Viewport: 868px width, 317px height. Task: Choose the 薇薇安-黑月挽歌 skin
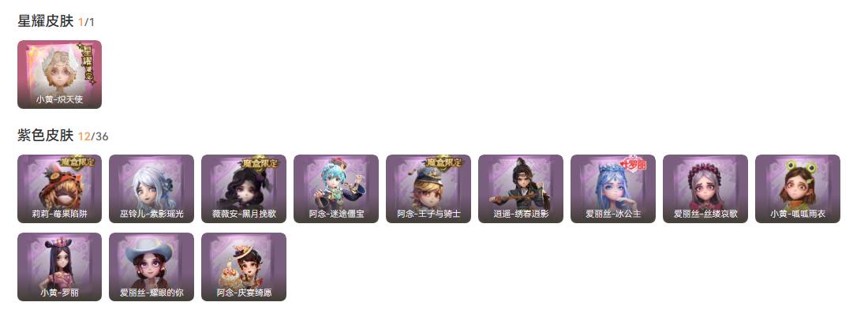pos(244,188)
